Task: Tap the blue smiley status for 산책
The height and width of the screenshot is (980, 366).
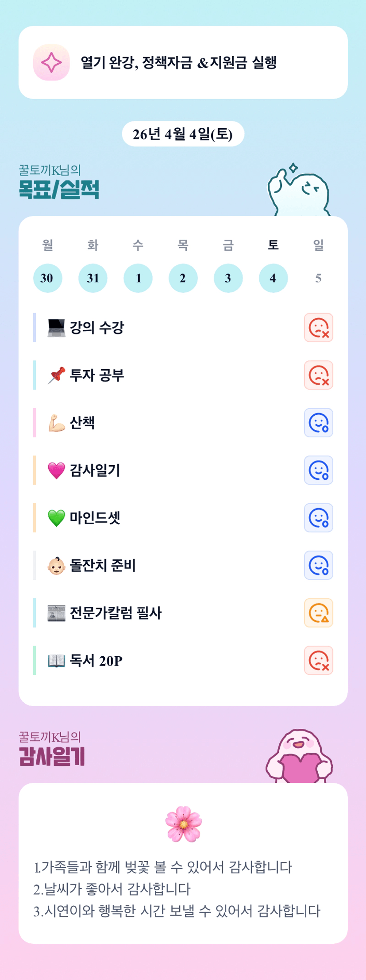Action: [x=318, y=423]
